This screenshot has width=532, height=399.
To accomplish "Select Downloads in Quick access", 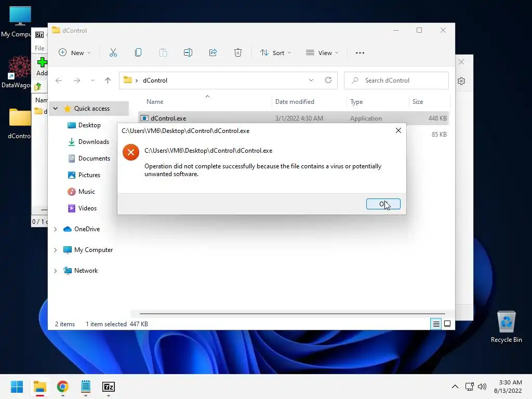I will pyautogui.click(x=94, y=142).
